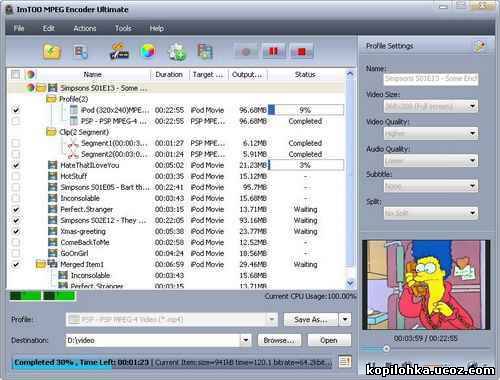Click the scissors icon of Segment1
Viewport: 500px width, 380px height.
point(73,144)
